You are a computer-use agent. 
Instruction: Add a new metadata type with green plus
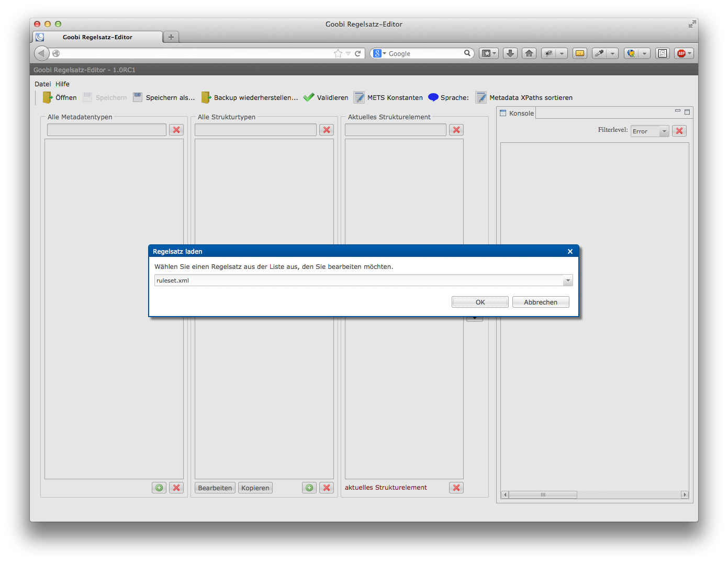(159, 488)
